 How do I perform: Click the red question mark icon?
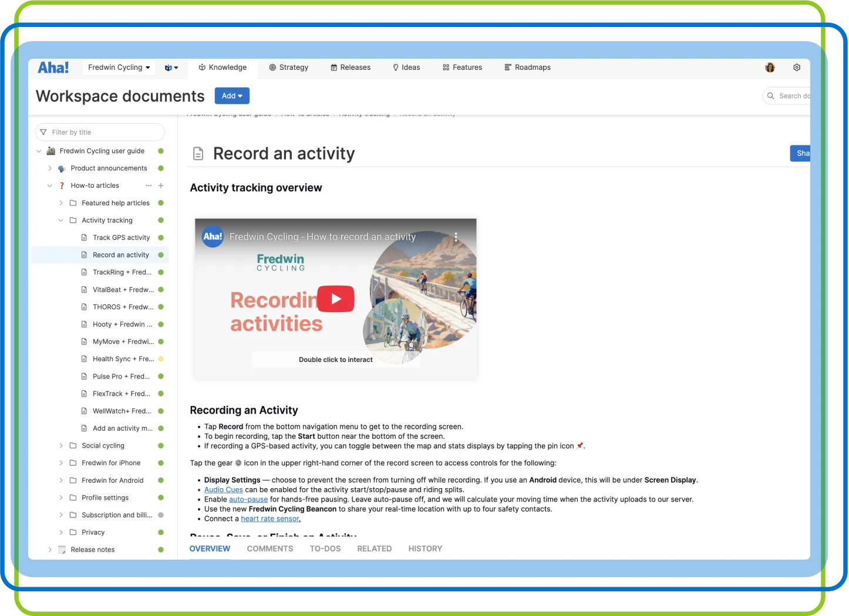[62, 185]
